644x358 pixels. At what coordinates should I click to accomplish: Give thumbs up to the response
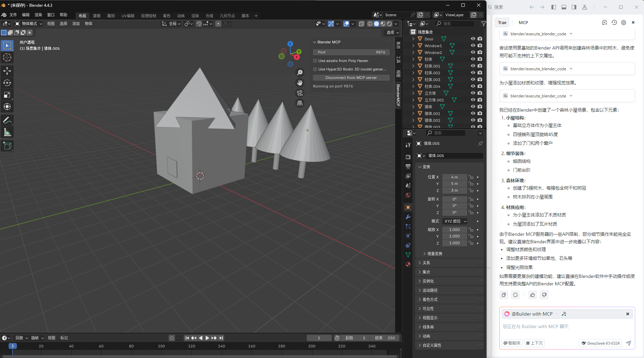point(533,295)
